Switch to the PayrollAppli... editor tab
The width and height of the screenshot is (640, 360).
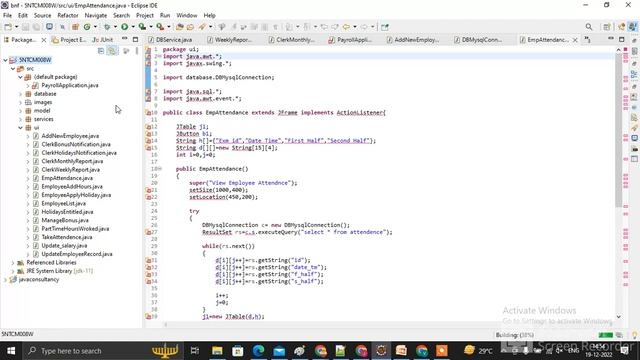(351, 40)
